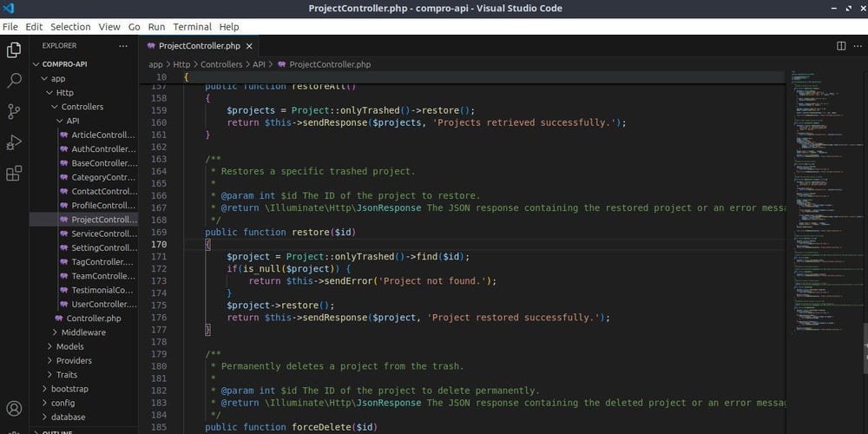This screenshot has height=434, width=868.
Task: Click the PHP icon beside Controller.php
Action: [x=59, y=319]
